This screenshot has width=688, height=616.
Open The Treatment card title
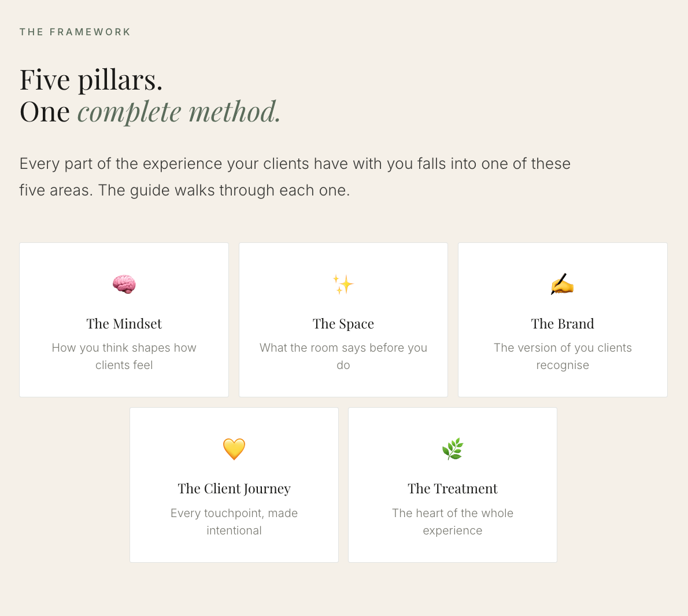[452, 489]
